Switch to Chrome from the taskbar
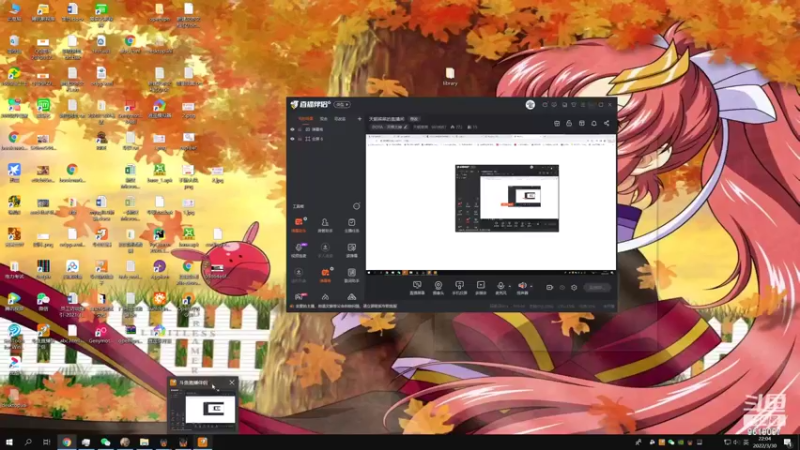The width and height of the screenshot is (800, 450). pos(67,442)
